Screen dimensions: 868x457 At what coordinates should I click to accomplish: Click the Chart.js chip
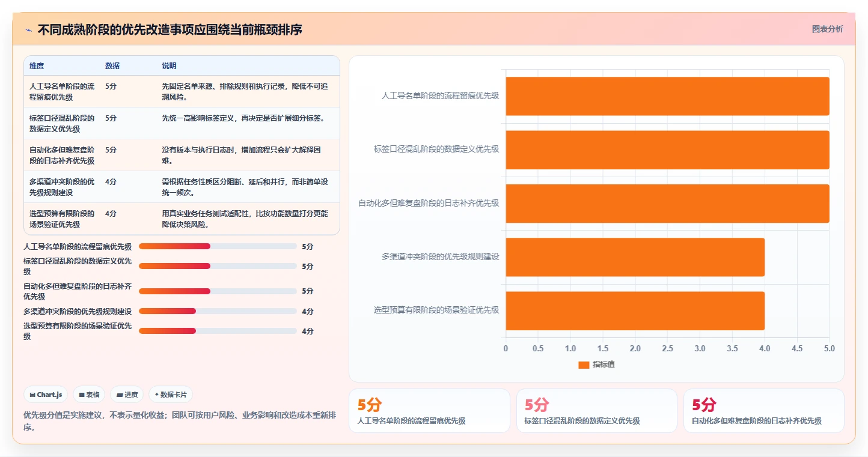(46, 395)
